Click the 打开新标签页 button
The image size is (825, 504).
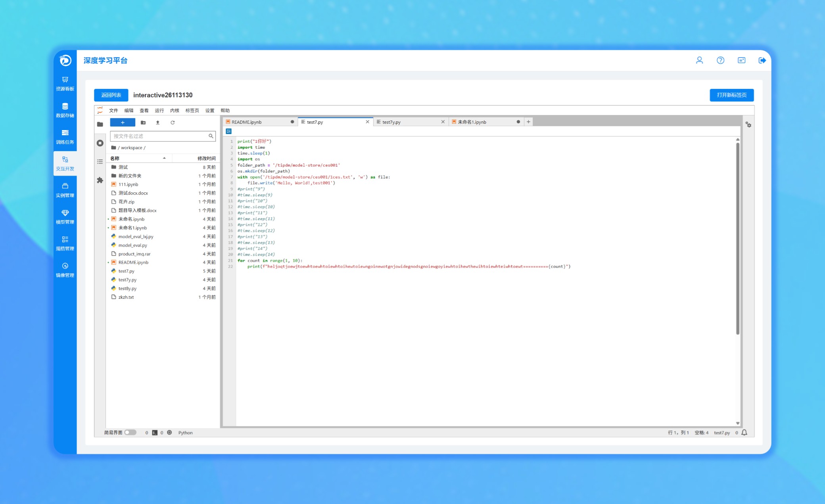(732, 95)
